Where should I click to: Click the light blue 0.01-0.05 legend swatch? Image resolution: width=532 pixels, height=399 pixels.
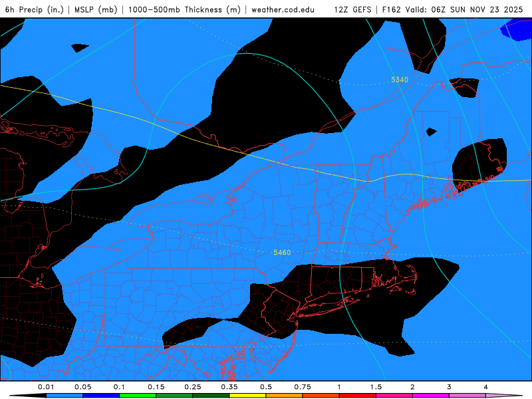click(x=65, y=396)
